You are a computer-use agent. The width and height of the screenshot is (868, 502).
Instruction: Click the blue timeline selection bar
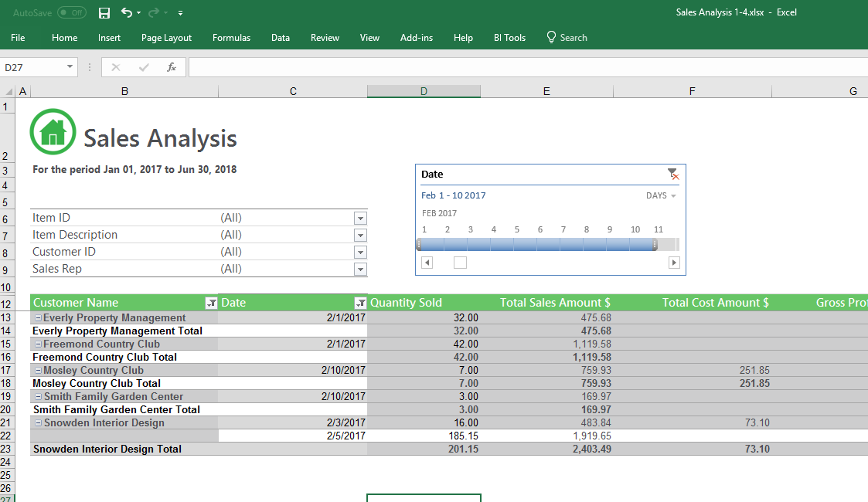point(536,244)
